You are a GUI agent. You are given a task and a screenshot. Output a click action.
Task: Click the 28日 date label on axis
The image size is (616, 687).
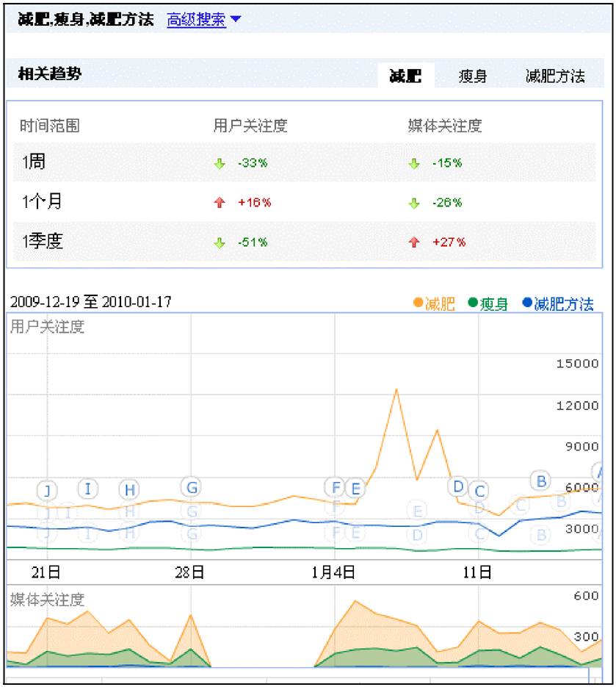tap(189, 572)
